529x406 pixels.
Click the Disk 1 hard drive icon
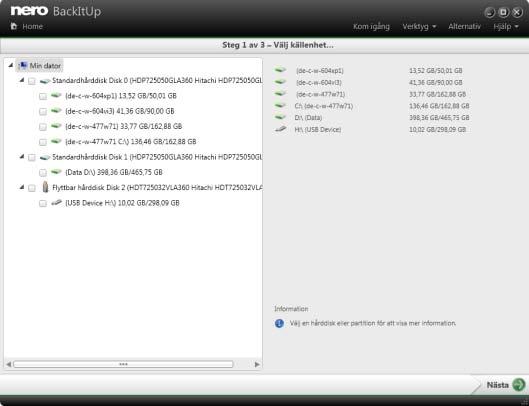pyautogui.click(x=45, y=158)
